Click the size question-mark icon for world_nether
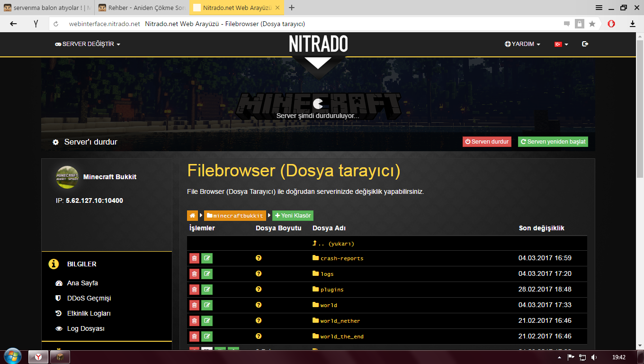The height and width of the screenshot is (364, 644). pos(259,320)
